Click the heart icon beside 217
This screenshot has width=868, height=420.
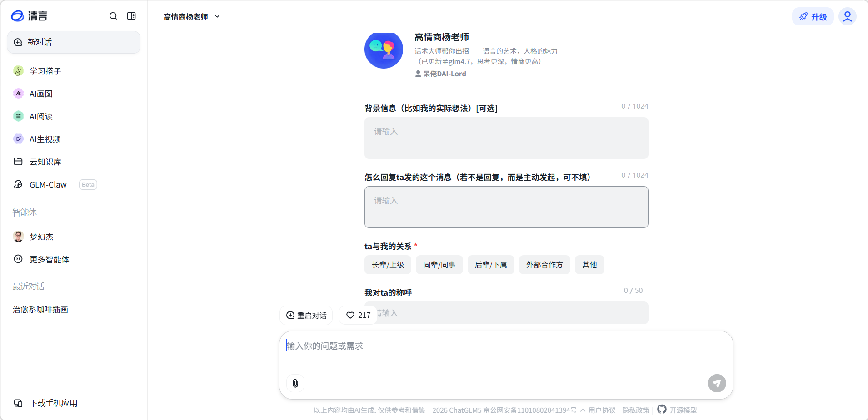pos(350,315)
